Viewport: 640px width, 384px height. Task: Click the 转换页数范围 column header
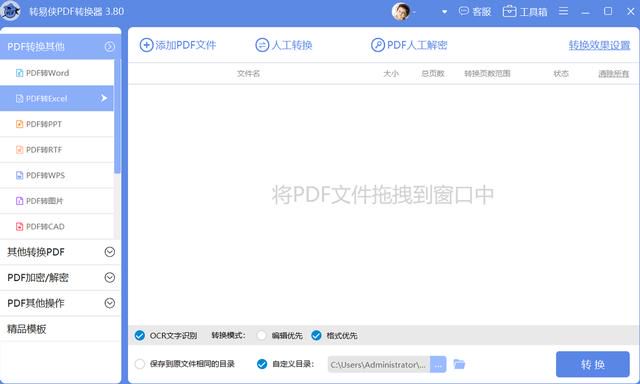pyautogui.click(x=487, y=73)
